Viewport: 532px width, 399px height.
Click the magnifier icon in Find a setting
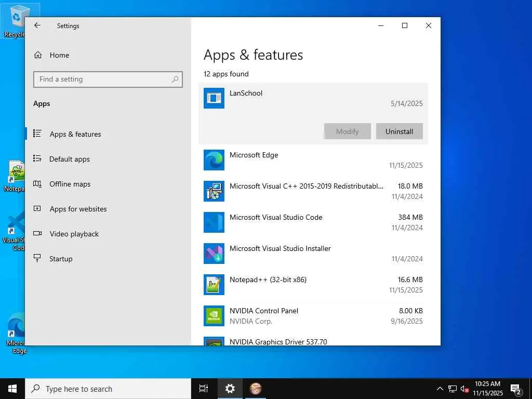175,79
